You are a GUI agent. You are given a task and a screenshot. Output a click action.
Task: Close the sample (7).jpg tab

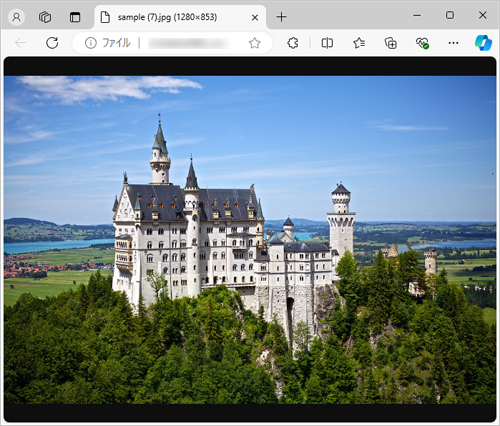[x=255, y=17]
